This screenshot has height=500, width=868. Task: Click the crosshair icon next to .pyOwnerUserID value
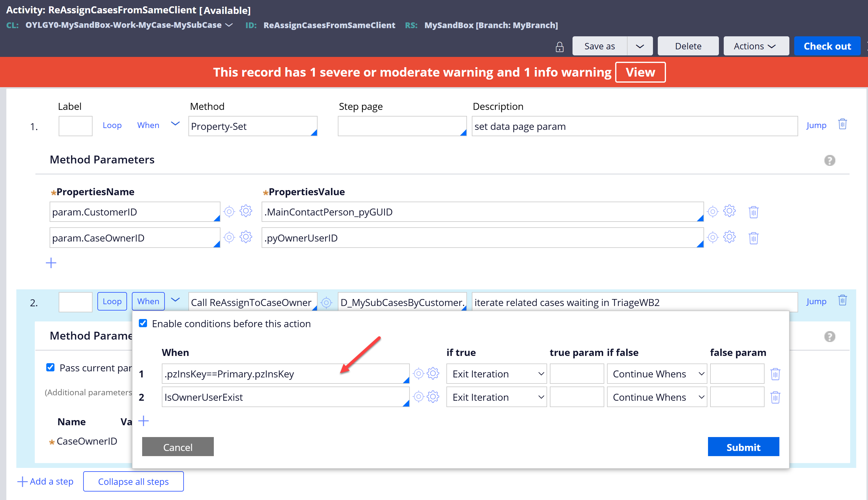[713, 237]
